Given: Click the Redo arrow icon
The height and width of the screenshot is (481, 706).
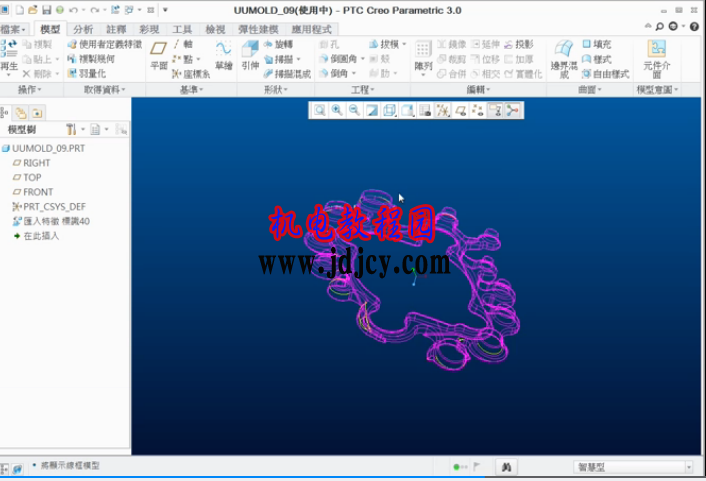Looking at the screenshot, I should click(x=94, y=10).
